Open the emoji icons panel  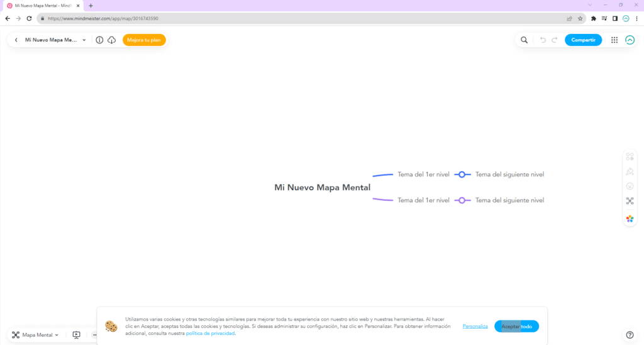coord(630,186)
